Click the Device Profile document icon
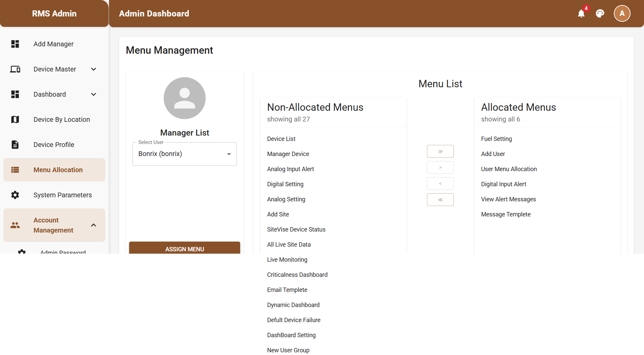Image resolution: width=644 pixels, height=355 pixels. tap(15, 145)
